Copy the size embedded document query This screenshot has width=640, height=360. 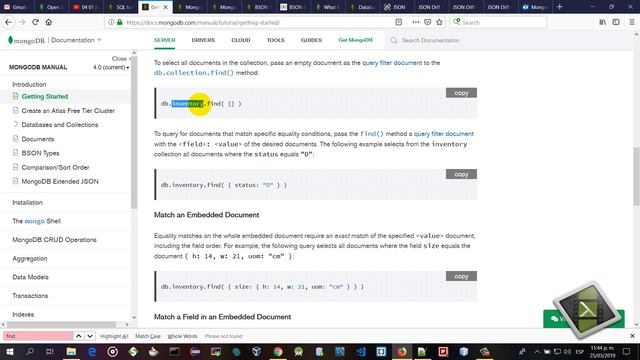click(x=461, y=276)
